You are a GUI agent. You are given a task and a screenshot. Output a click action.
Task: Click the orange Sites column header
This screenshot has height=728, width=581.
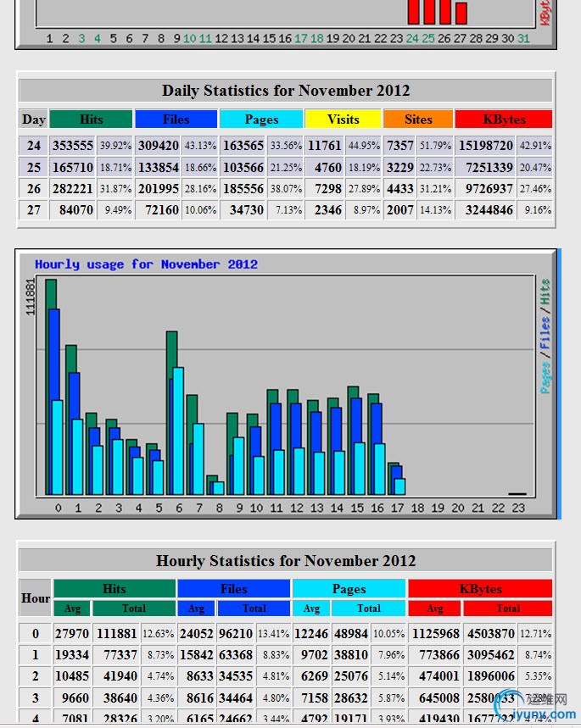pos(418,119)
